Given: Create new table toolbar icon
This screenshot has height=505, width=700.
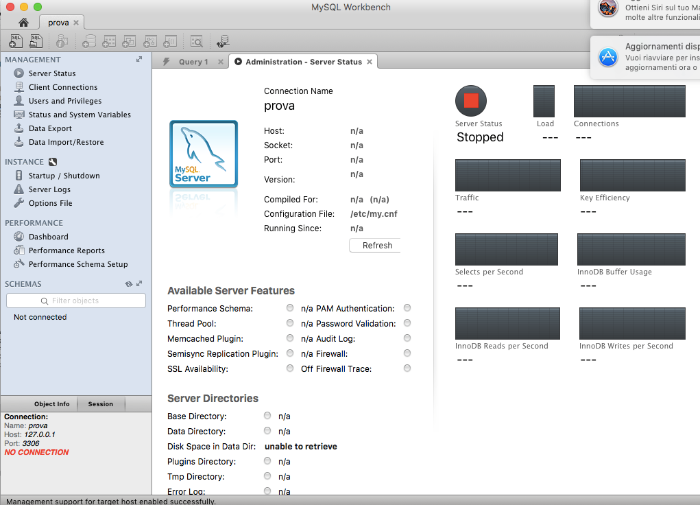Looking at the screenshot, I should (x=109, y=42).
